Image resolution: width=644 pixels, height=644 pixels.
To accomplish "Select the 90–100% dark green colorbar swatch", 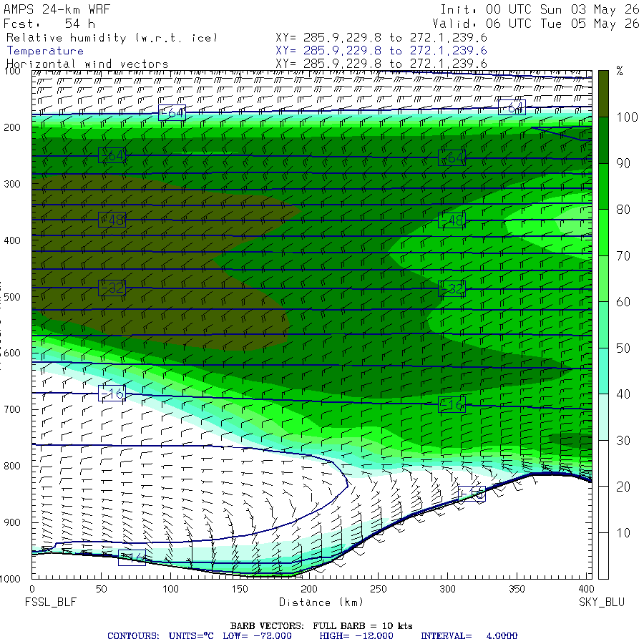I will [603, 140].
